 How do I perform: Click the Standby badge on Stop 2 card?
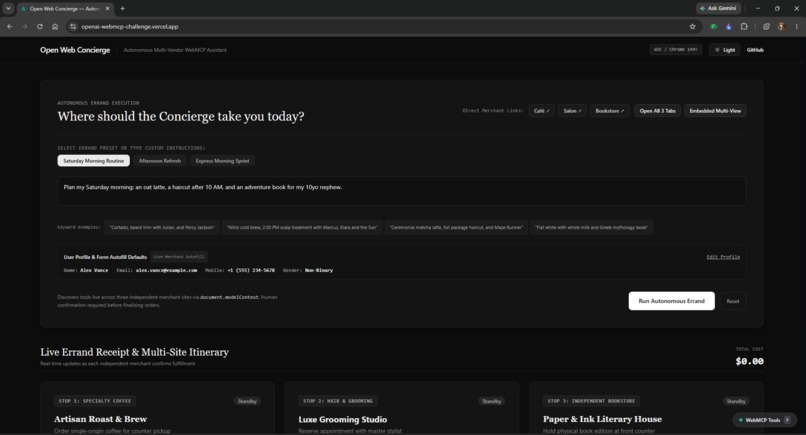tap(491, 401)
